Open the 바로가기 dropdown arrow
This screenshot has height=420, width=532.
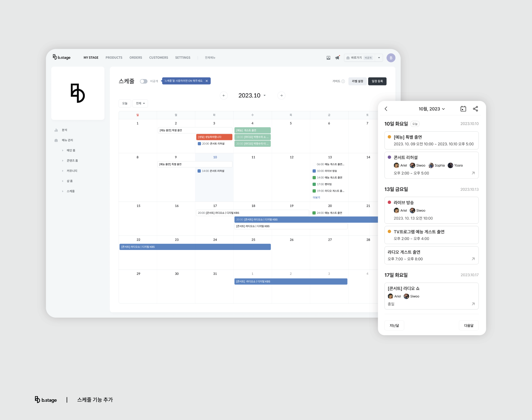pyautogui.click(x=379, y=58)
